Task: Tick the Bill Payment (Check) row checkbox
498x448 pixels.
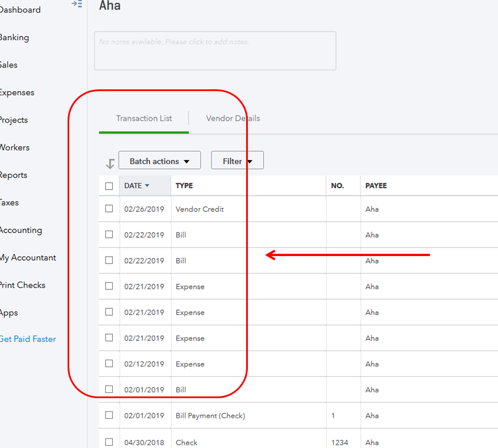Action: click(x=109, y=415)
